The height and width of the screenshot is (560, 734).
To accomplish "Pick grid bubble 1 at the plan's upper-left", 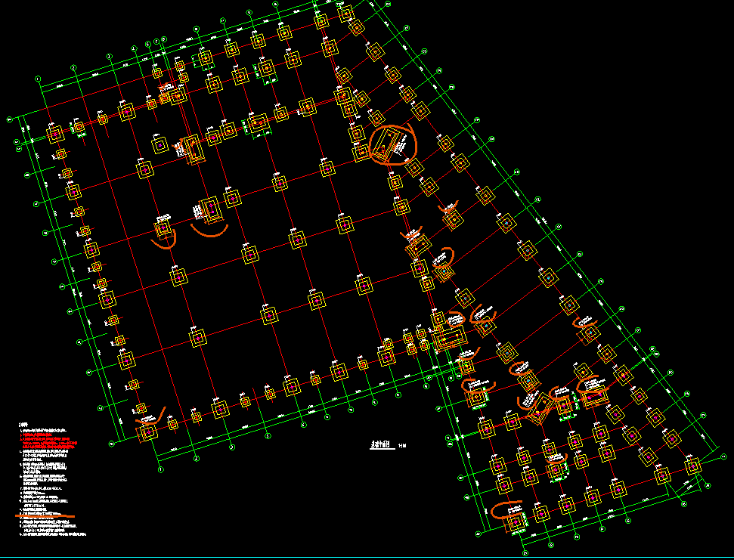I will tap(38, 79).
